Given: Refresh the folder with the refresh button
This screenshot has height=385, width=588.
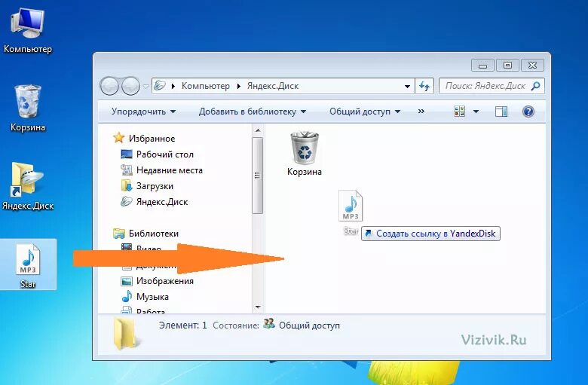Looking at the screenshot, I should point(424,86).
